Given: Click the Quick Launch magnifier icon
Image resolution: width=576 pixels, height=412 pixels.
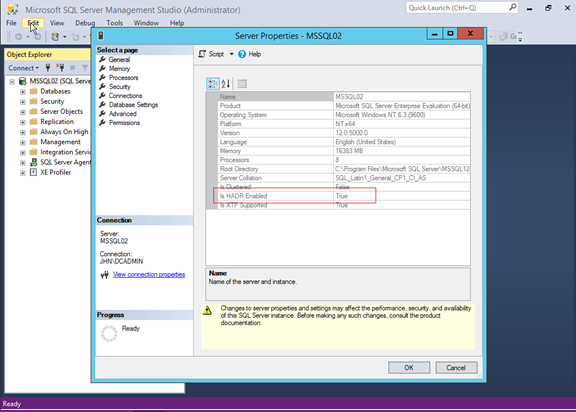Looking at the screenshot, I should 512,7.
